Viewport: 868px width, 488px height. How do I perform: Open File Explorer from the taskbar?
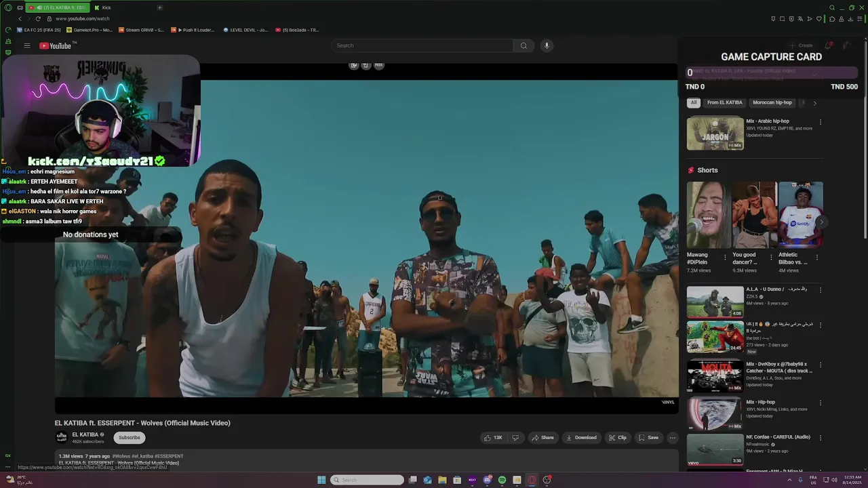point(442,480)
